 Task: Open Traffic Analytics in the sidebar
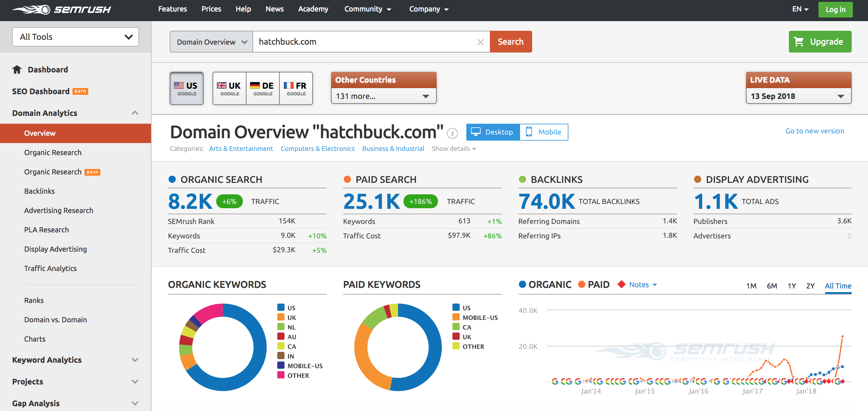pos(50,268)
